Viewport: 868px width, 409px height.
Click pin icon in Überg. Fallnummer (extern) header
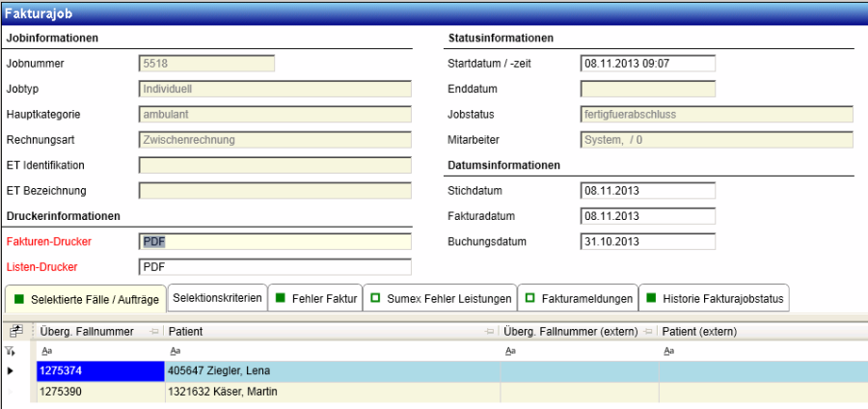[648, 332]
